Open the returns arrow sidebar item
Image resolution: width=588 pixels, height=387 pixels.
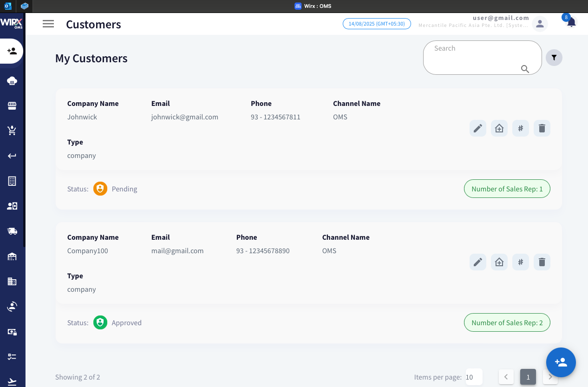point(12,156)
